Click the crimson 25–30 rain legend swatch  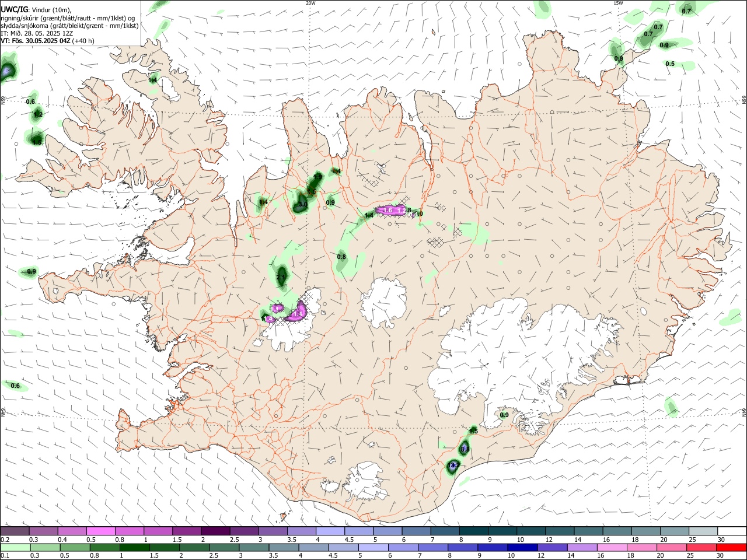pyautogui.click(x=702, y=547)
